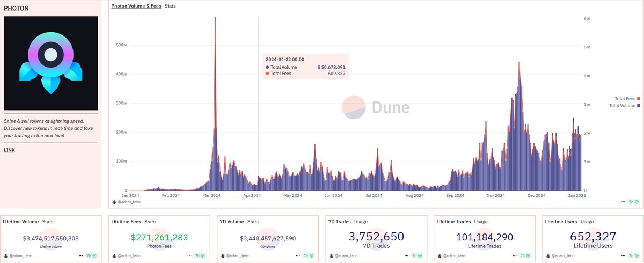
Task: Click the 7h badge on 7D Trades card
Action: click(x=416, y=256)
